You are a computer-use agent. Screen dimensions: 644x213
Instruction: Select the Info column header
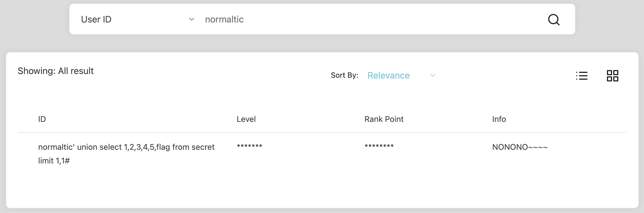coord(499,119)
